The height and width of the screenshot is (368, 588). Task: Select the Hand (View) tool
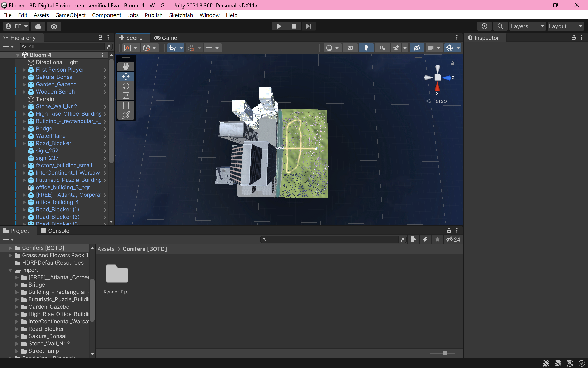pyautogui.click(x=126, y=67)
